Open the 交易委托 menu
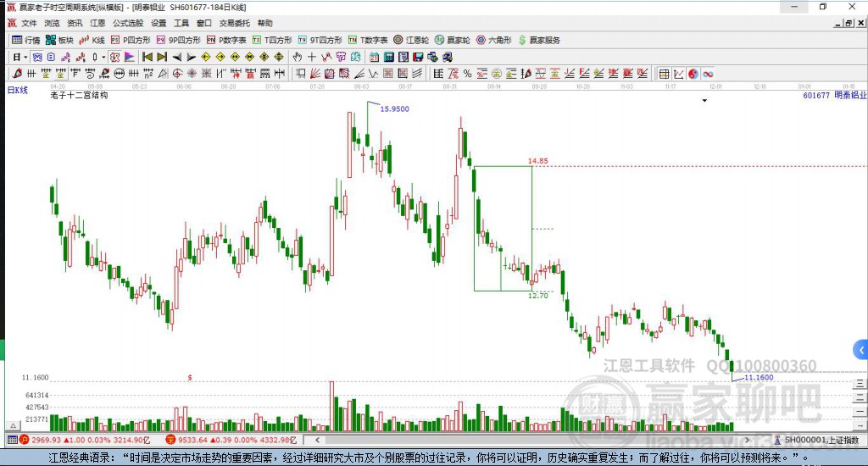The image size is (868, 466). [234, 23]
